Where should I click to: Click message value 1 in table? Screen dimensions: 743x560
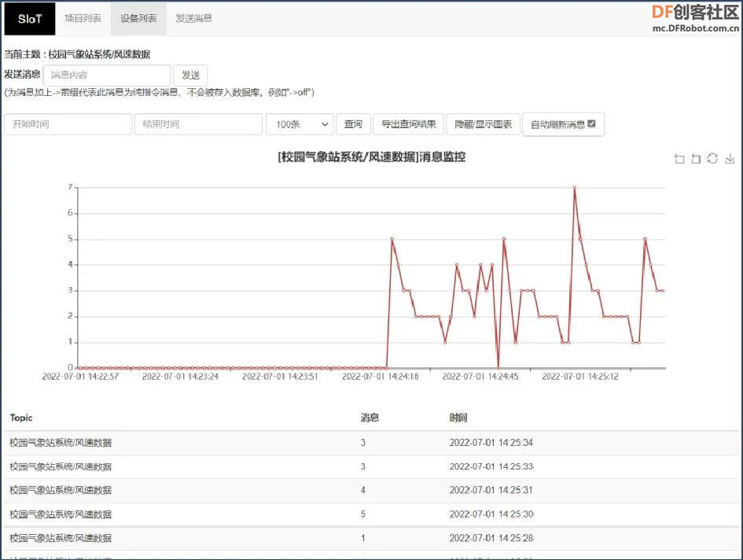point(363,538)
